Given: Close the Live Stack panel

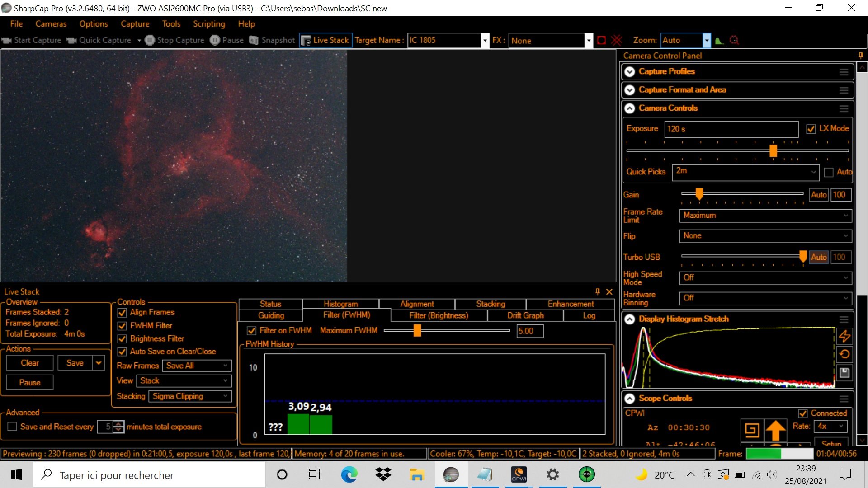Looking at the screenshot, I should [x=609, y=291].
